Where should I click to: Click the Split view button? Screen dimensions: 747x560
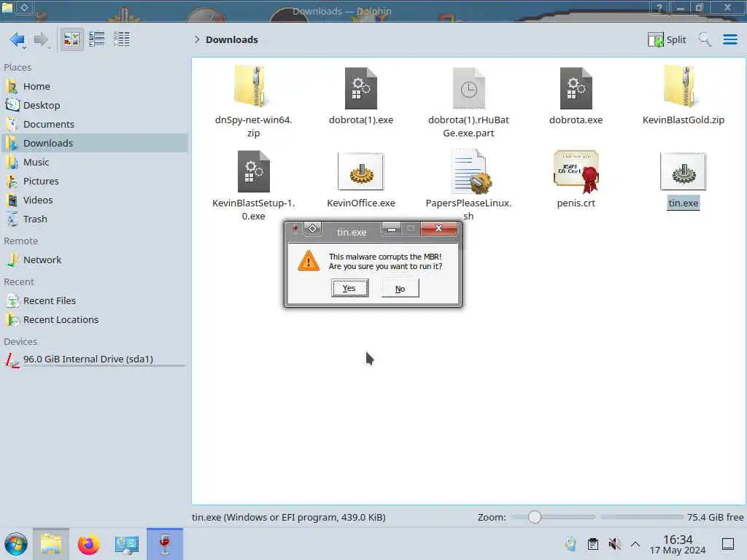pyautogui.click(x=667, y=39)
